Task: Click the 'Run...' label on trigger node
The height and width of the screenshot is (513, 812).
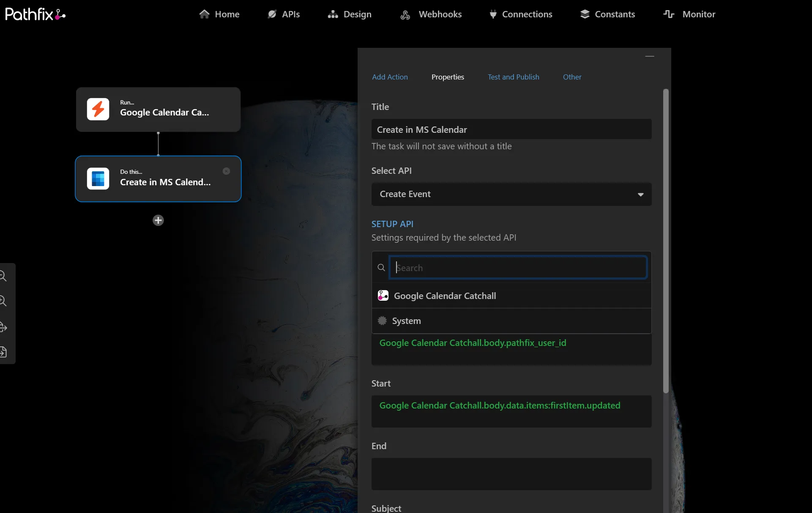Action: 127,102
